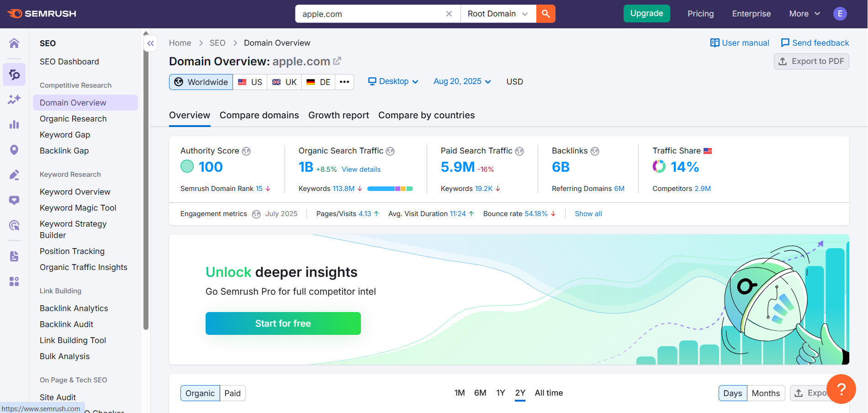Click the organic keywords distribution color bar
Screen dimensions: 868x413
click(x=390, y=189)
